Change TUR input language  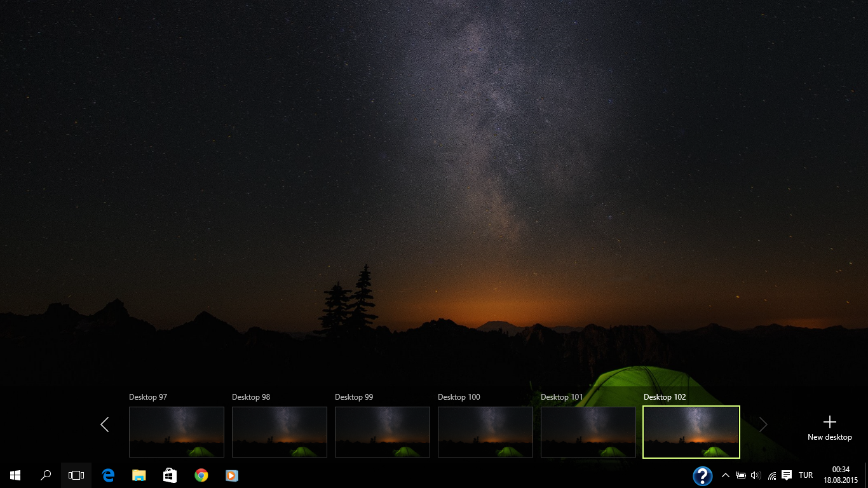click(806, 475)
